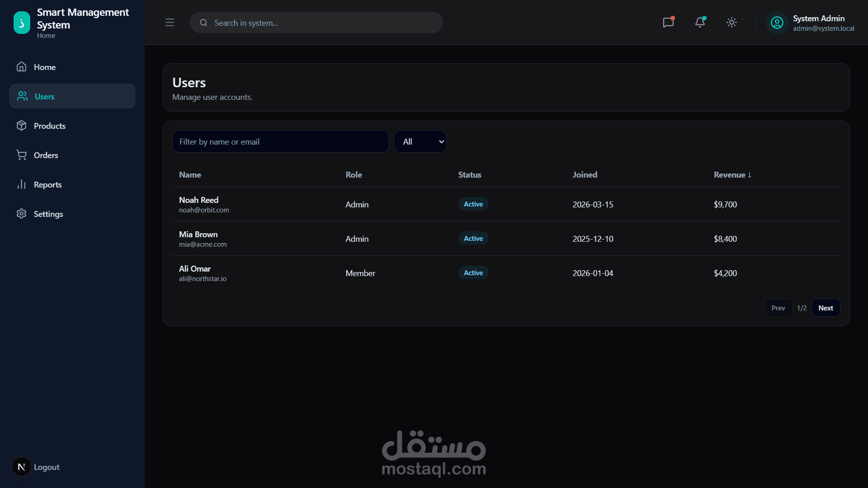Image resolution: width=868 pixels, height=488 pixels.
Task: Click the Home house icon in the sidebar
Action: point(21,67)
